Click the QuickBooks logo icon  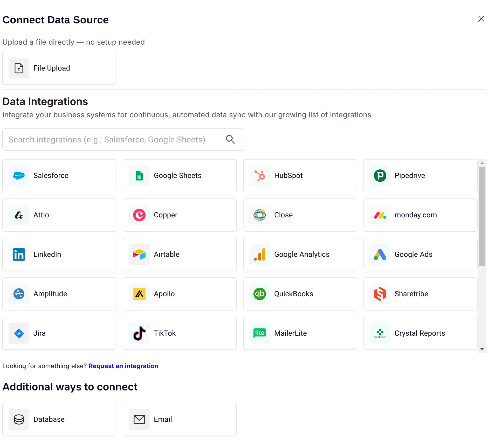pos(260,294)
